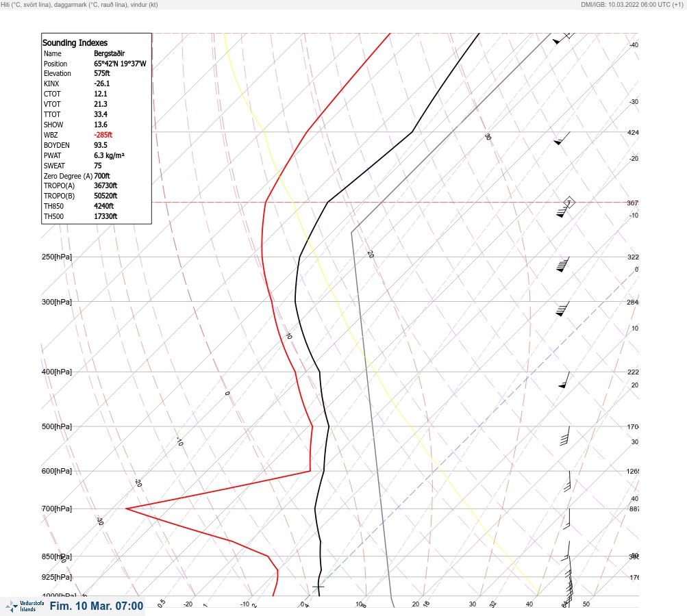Click the wind barb at 500 hPa level

tap(565, 436)
